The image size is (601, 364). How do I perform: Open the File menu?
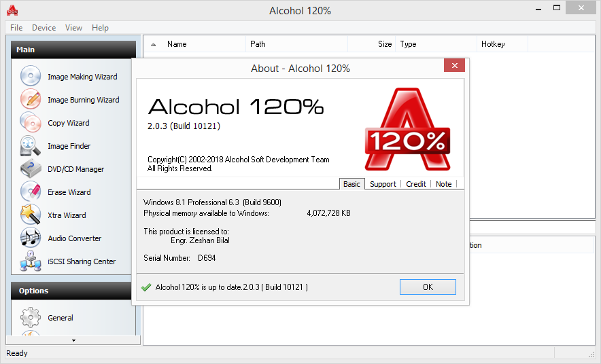point(16,28)
